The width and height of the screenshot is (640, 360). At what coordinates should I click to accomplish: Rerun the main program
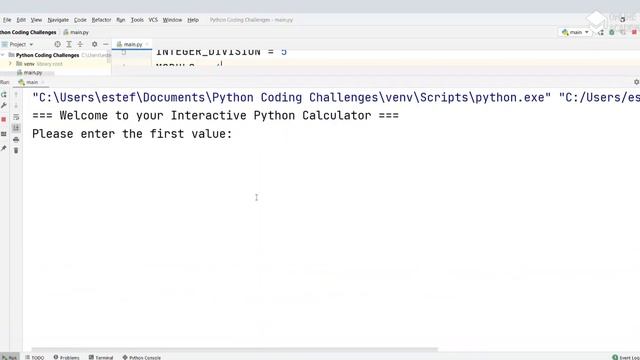(x=4, y=95)
